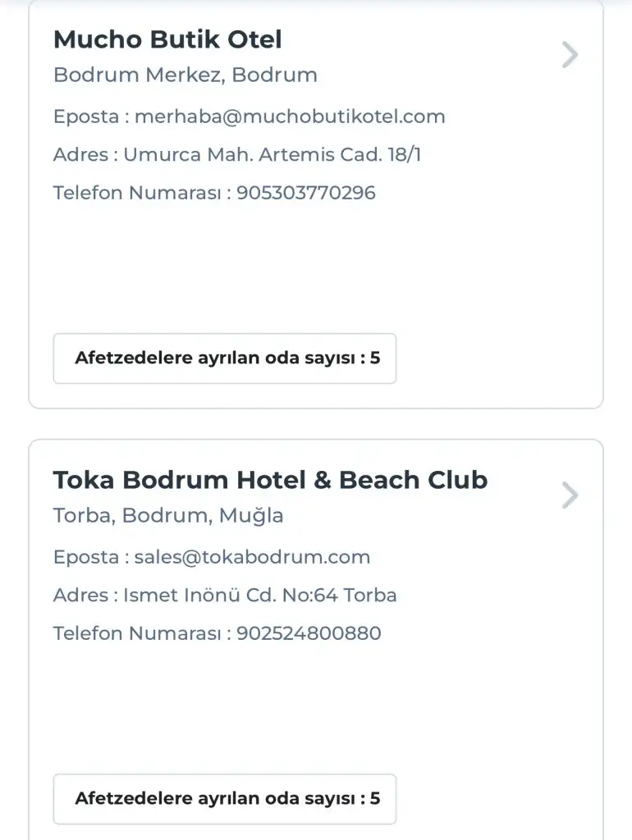632x840 pixels.
Task: Click the Eposta label in Toka card
Action: click(x=86, y=558)
